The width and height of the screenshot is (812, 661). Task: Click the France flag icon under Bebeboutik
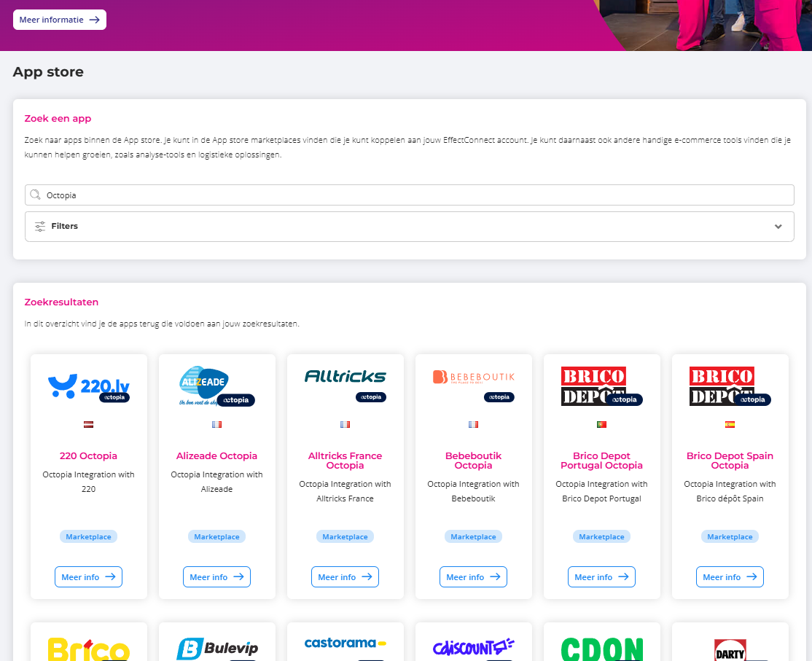click(474, 424)
